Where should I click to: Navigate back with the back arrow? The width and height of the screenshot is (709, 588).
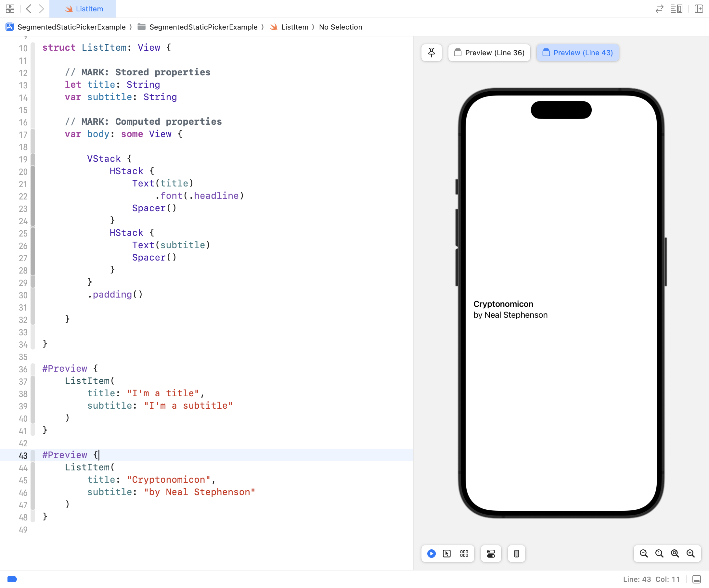click(29, 9)
